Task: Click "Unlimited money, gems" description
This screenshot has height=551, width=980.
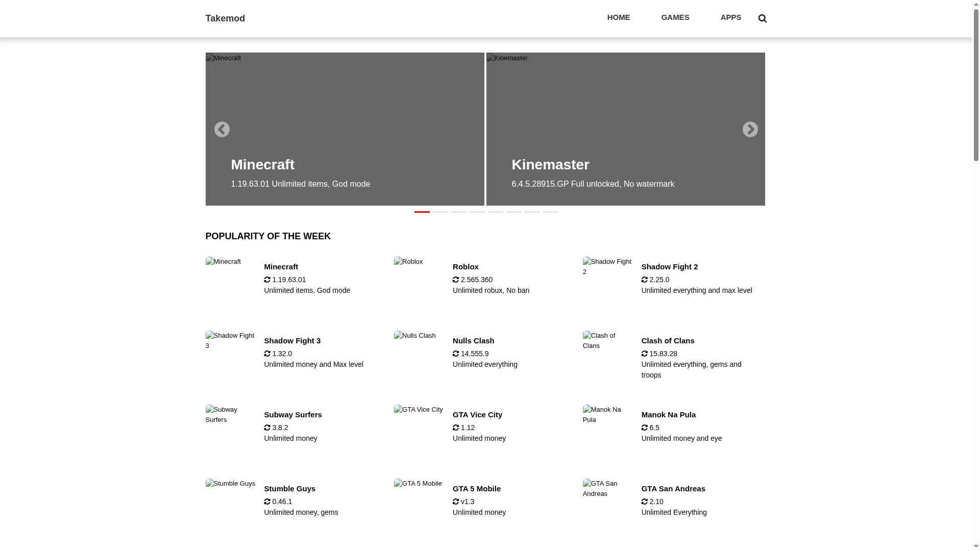Action: [x=301, y=512]
